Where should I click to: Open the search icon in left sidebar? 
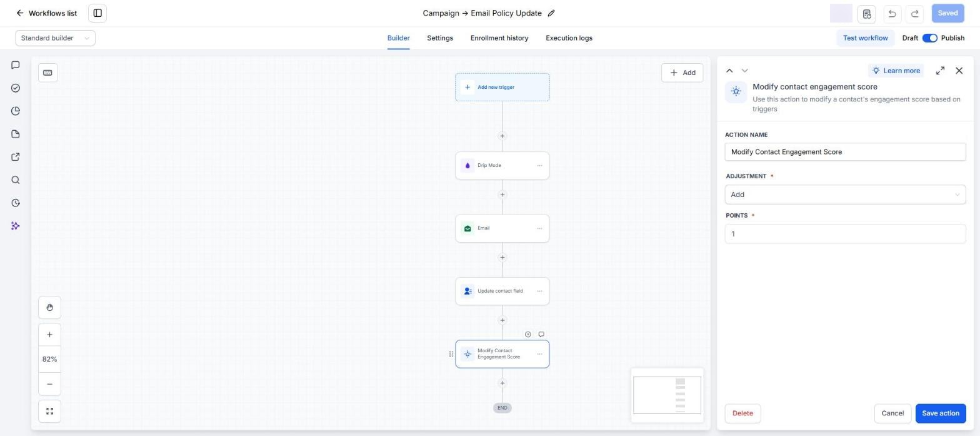point(16,180)
